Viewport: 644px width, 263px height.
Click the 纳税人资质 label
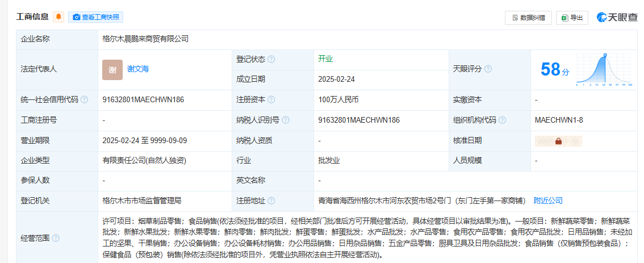(x=254, y=140)
